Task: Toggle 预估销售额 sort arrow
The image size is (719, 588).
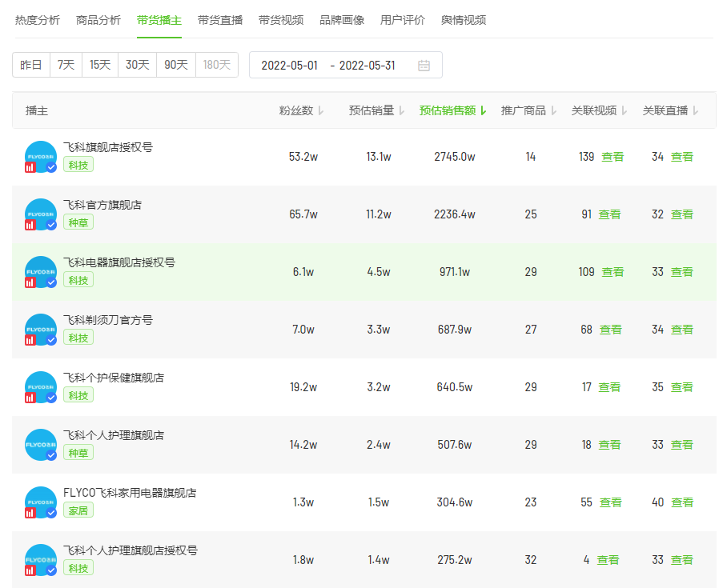Action: click(x=484, y=111)
